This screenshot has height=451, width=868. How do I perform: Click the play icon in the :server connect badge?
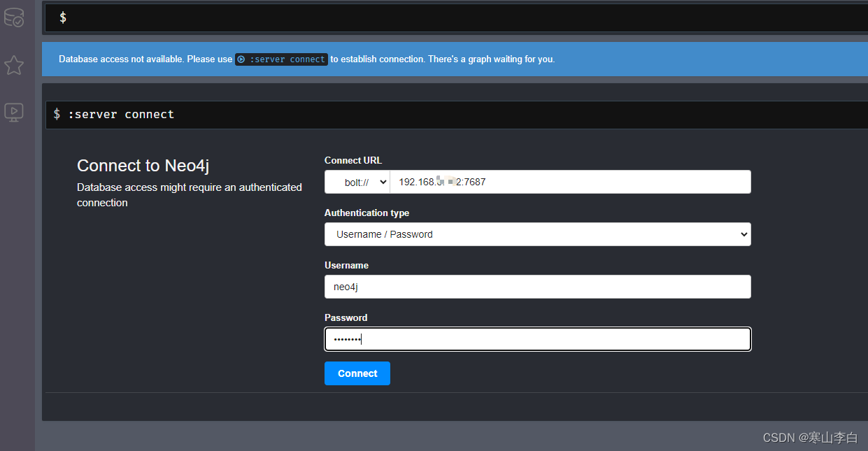coord(240,59)
